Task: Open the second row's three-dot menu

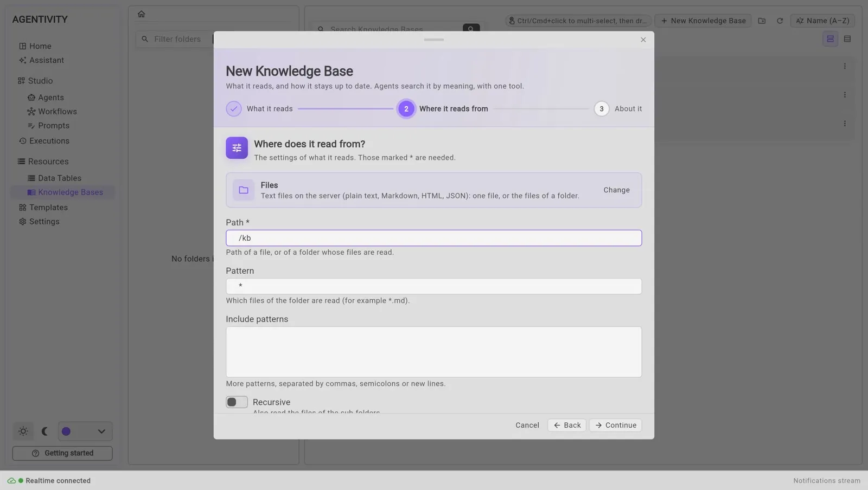Action: tap(845, 95)
